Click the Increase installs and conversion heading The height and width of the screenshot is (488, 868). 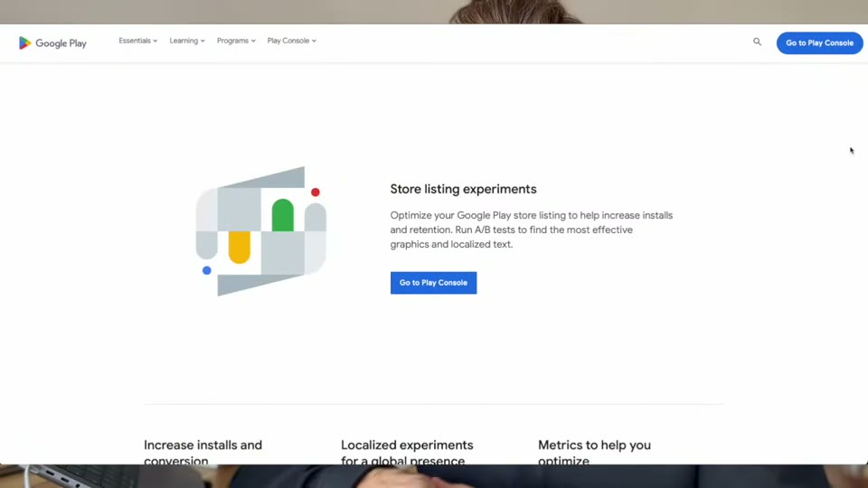pos(203,453)
